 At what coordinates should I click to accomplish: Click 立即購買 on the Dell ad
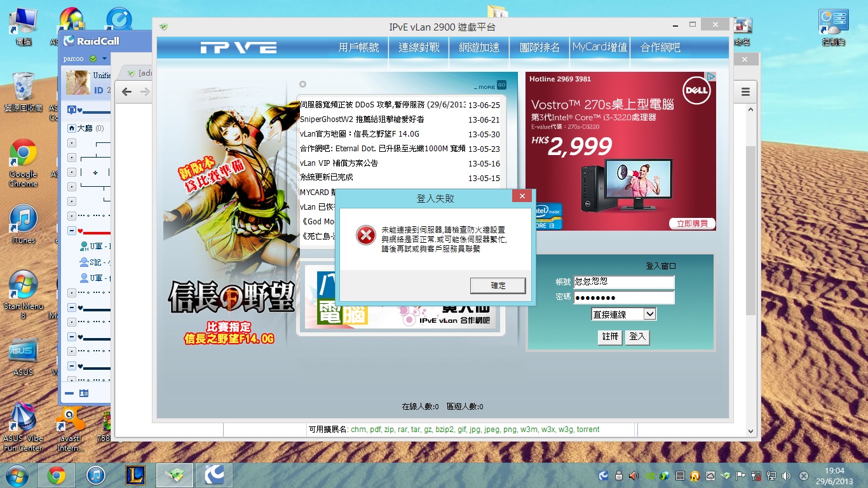[692, 224]
